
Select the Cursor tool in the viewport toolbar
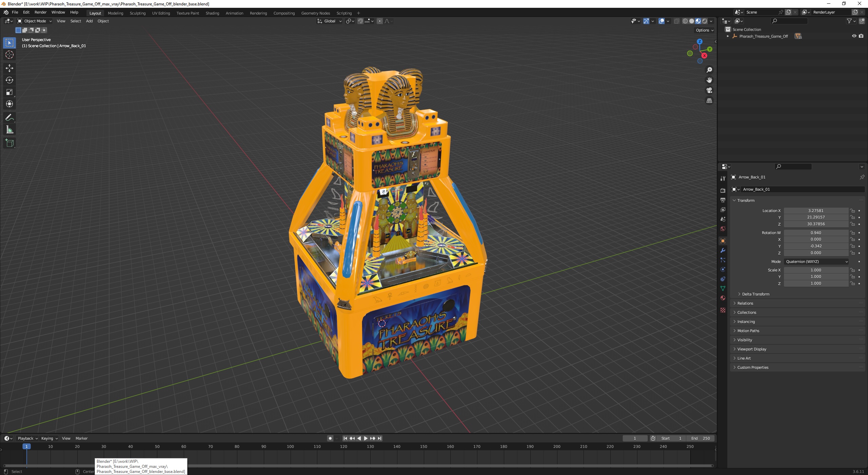tap(9, 55)
